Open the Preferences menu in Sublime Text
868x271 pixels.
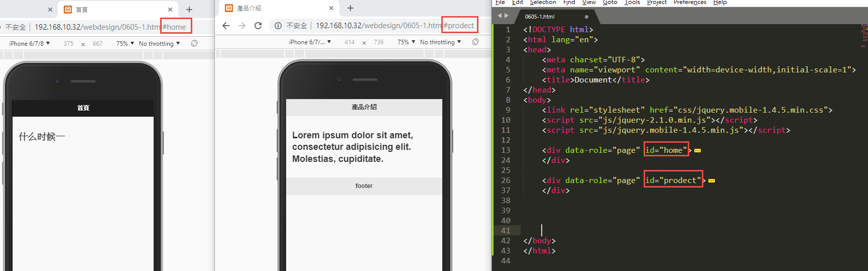pyautogui.click(x=689, y=3)
